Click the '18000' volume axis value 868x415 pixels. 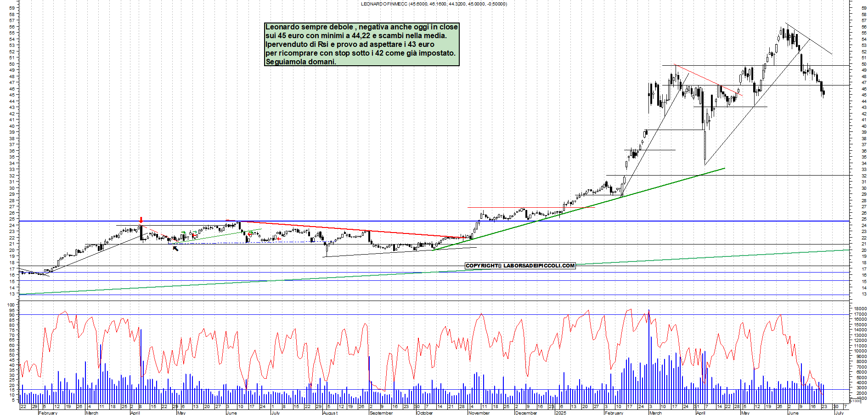860,308
